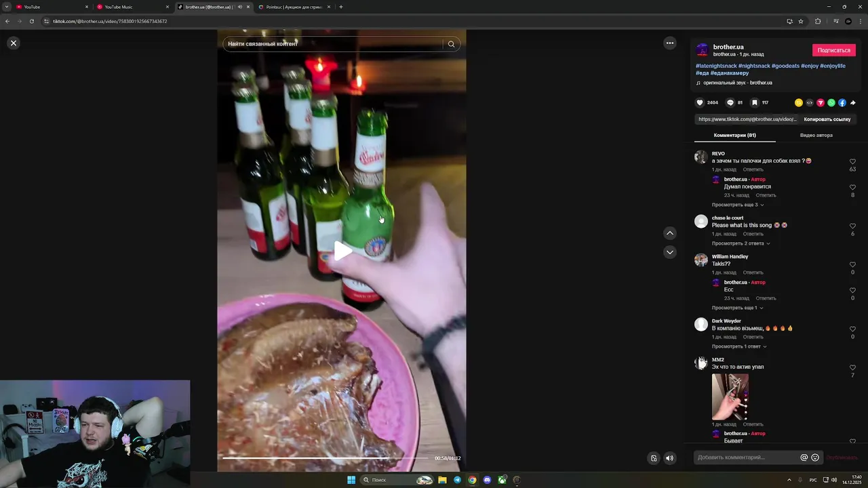Open comments via speech bubble icon
The image size is (868, 488).
[730, 103]
